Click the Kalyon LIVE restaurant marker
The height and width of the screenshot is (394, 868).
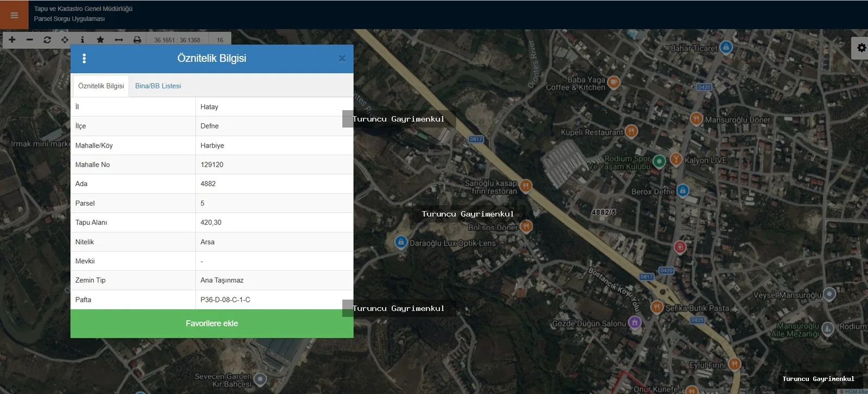pyautogui.click(x=676, y=159)
